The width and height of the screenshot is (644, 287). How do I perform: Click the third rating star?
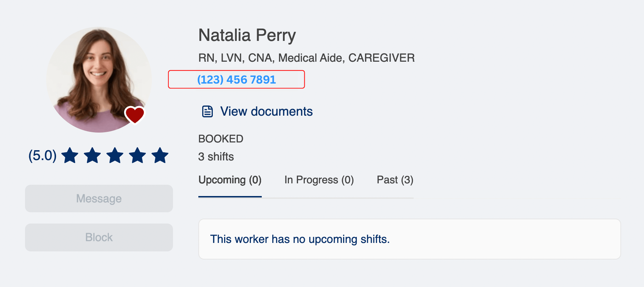pyautogui.click(x=115, y=155)
